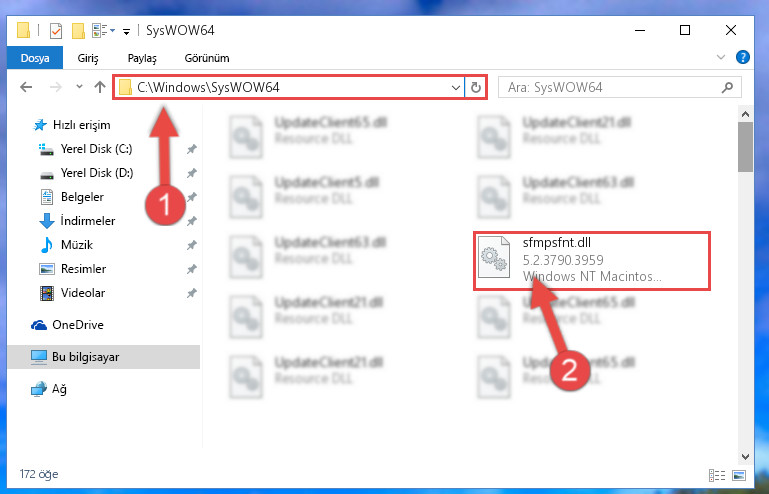Image resolution: width=769 pixels, height=494 pixels.
Task: Click Properties icon in quick access toolbar
Action: coord(56,31)
